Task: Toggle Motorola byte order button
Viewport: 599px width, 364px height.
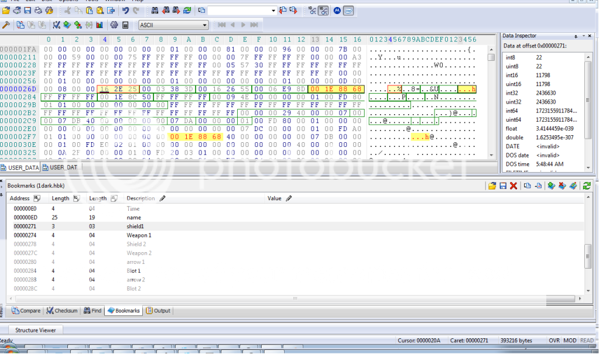Action: coord(337,11)
